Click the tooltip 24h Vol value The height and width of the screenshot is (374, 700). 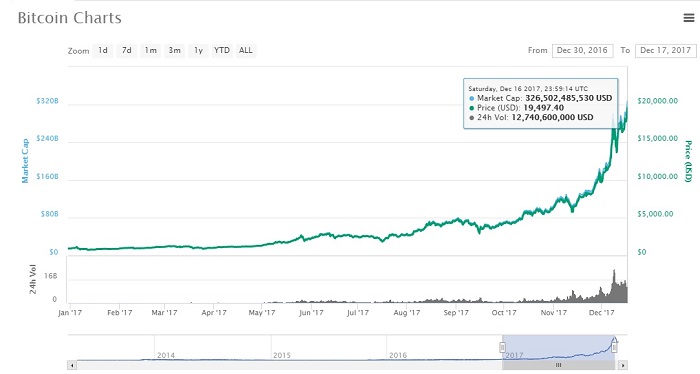tap(552, 117)
